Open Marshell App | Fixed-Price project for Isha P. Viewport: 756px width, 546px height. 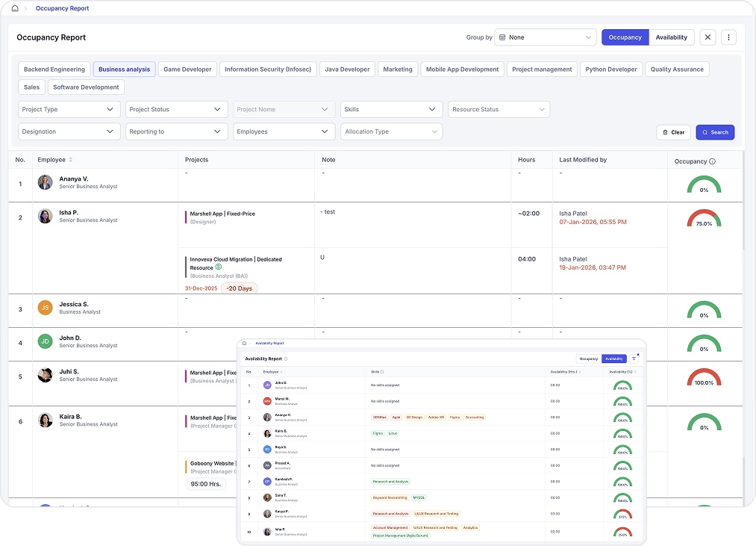click(222, 214)
